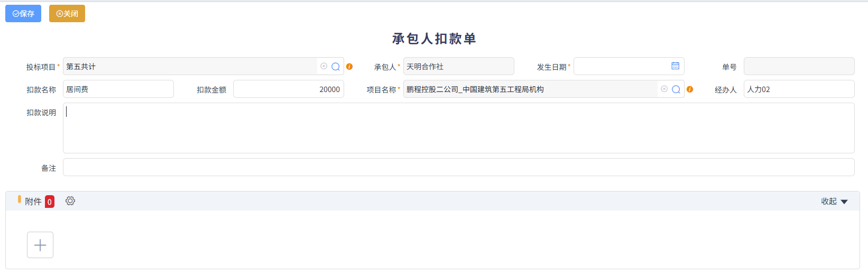Click the 经办人 input field
The image size is (868, 274).
coord(798,89)
